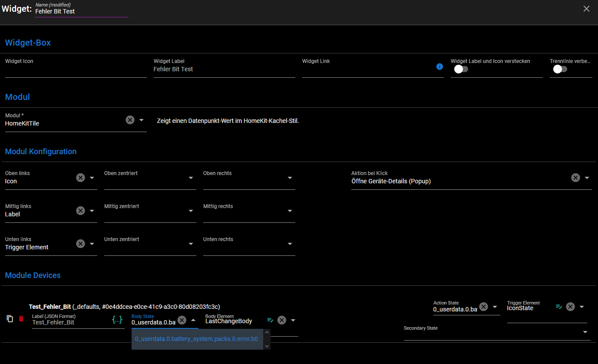Screen dimensions: 598x364
Task: Open the JSON editor for Label
Action: [x=117, y=320]
